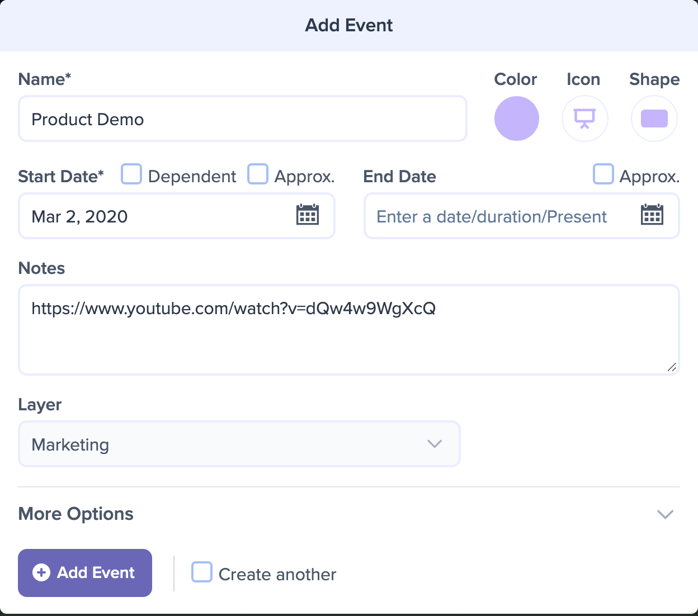Open the Start Date calendar picker icon
698x616 pixels.
coord(307,215)
